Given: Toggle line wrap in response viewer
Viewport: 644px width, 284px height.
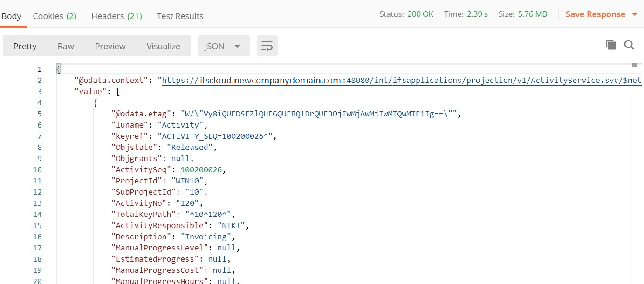Looking at the screenshot, I should (x=267, y=46).
